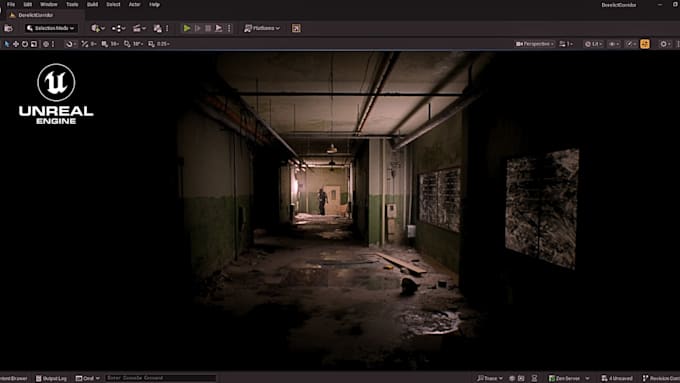Image resolution: width=680 pixels, height=383 pixels.
Task: Click the second icon after Trace
Action: point(522,378)
